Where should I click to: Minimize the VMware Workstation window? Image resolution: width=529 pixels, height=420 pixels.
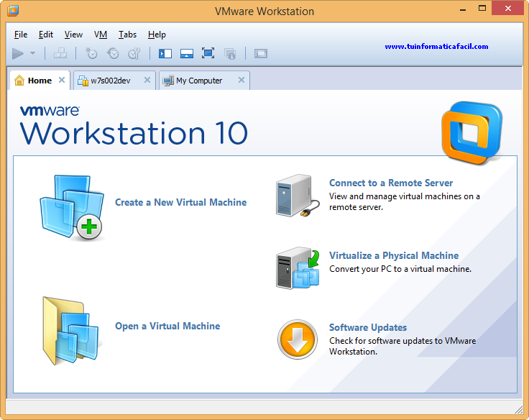(463, 9)
